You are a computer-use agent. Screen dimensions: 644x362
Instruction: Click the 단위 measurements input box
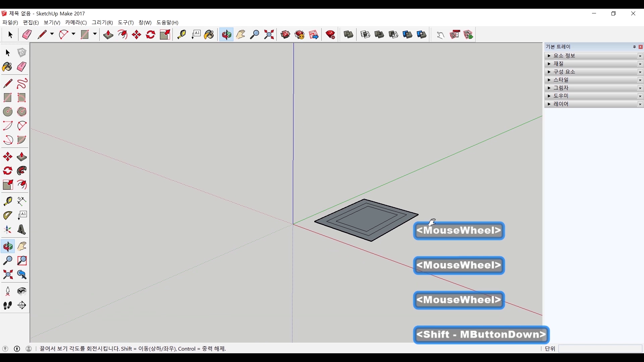click(x=600, y=349)
